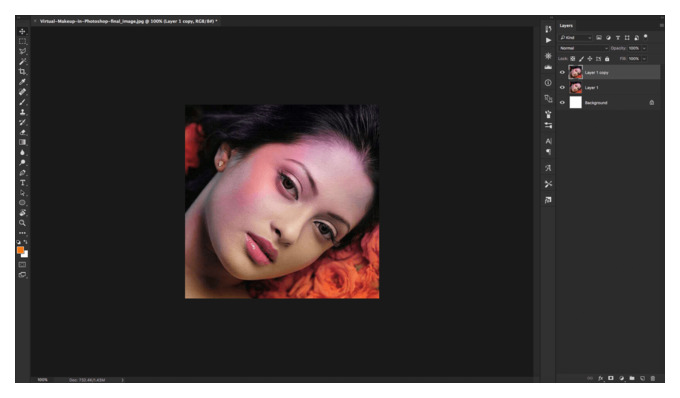Select the Clone Stamp tool

tap(22, 112)
